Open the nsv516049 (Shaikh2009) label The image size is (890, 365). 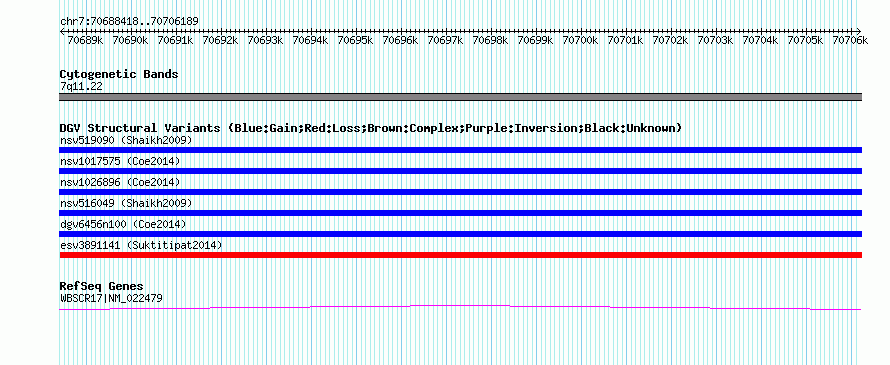coord(126,203)
